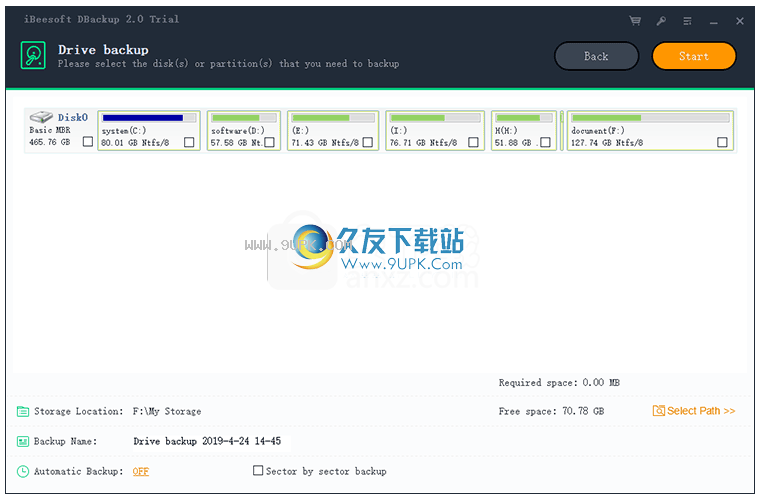
Task: Click the H(H:) partition label
Action: (x=506, y=130)
